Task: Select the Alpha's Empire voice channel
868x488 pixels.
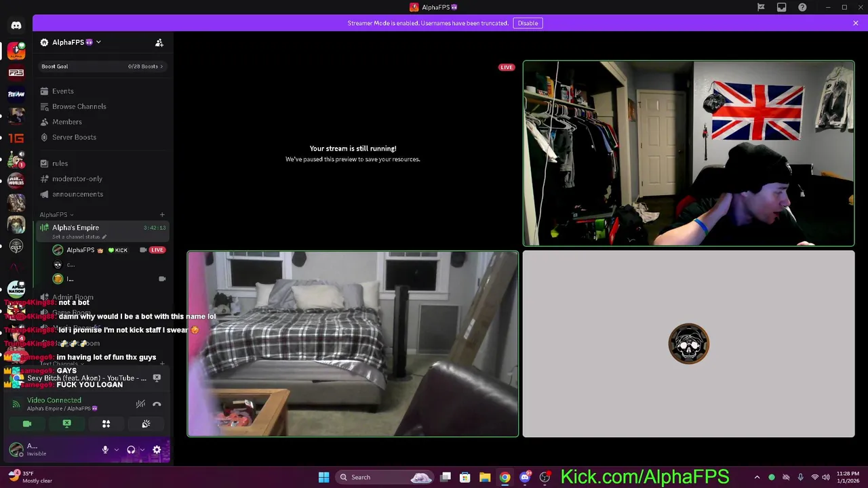Action: tap(103, 231)
